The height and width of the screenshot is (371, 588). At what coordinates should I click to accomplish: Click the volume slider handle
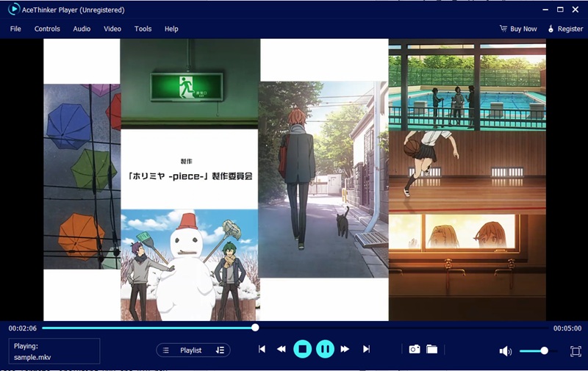(x=545, y=351)
